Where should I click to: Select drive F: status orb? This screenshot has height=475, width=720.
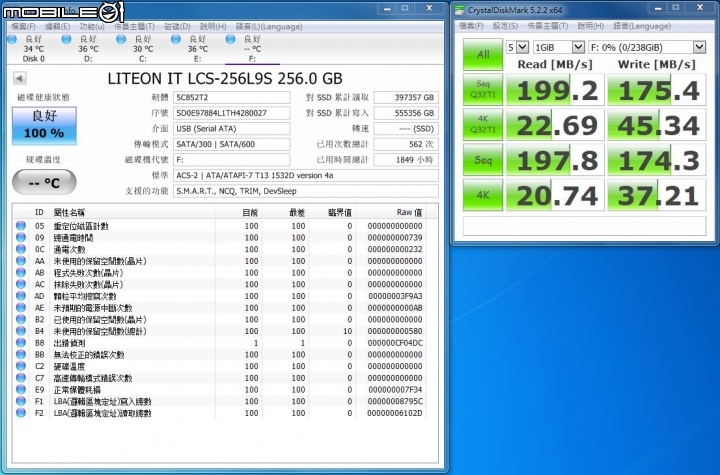pos(231,40)
